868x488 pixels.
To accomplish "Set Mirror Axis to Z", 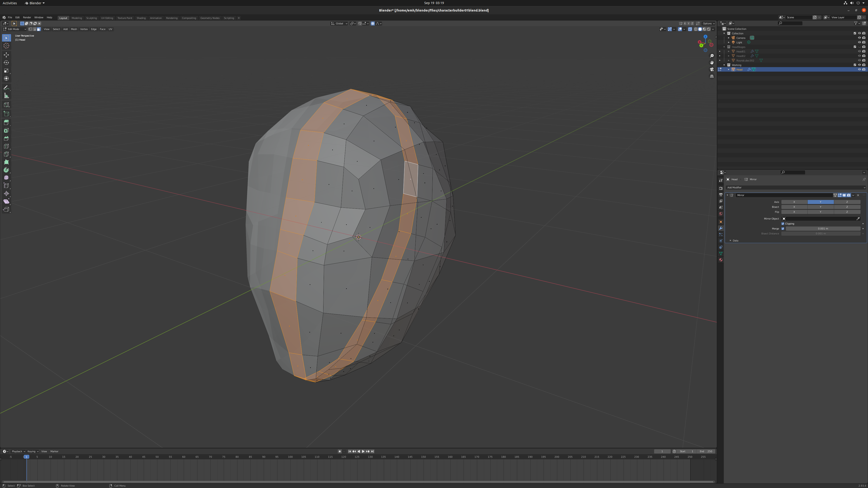I will click(847, 202).
